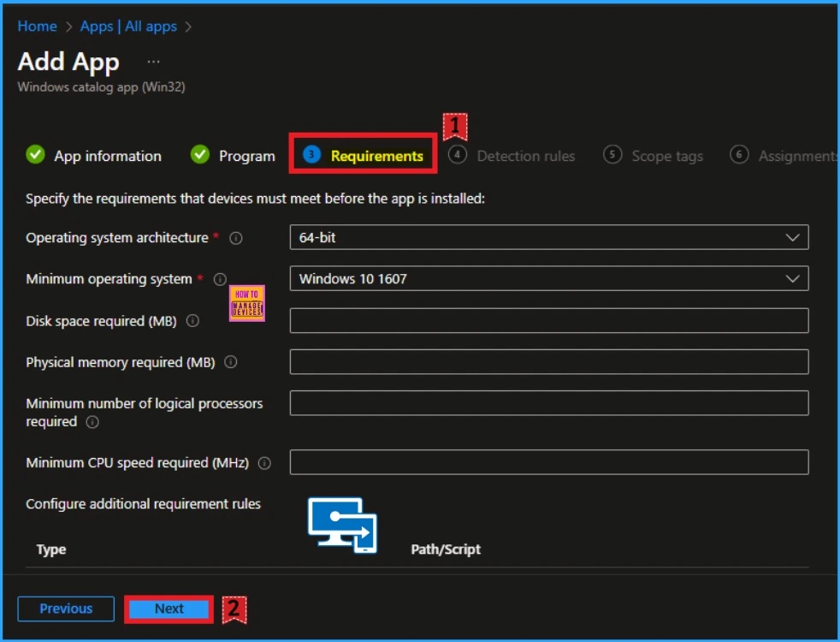The image size is (840, 642).
Task: Click the Disk space required input field
Action: [x=549, y=320]
